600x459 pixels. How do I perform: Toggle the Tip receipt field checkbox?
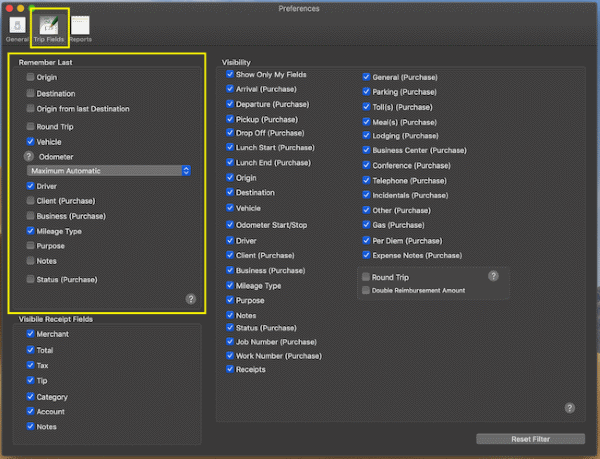coord(30,381)
